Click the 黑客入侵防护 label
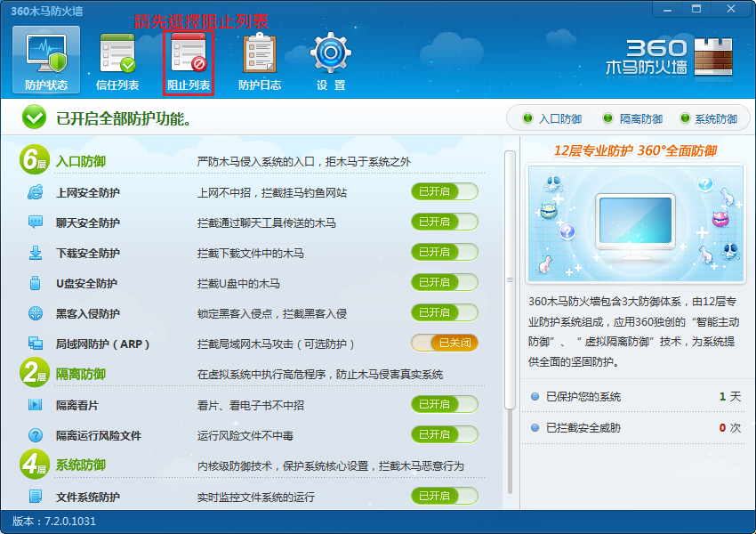The height and width of the screenshot is (534, 756). 88,314
